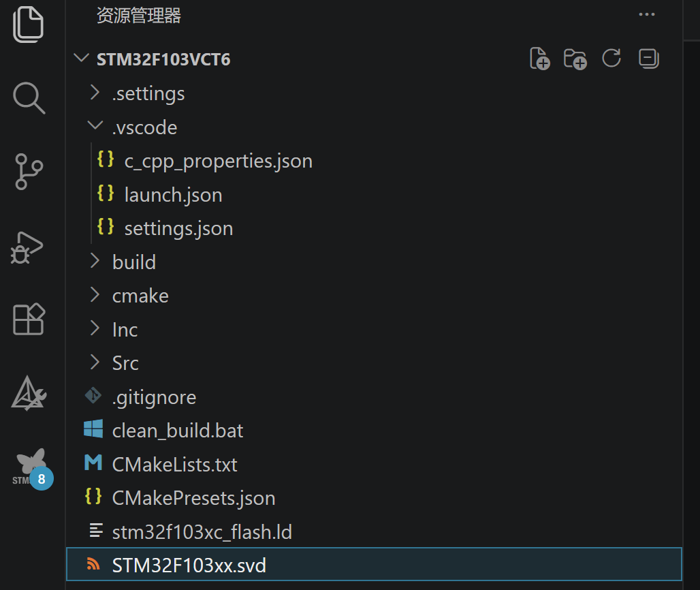Open launch.json file
Viewport: 700px width, 590px height.
(173, 195)
